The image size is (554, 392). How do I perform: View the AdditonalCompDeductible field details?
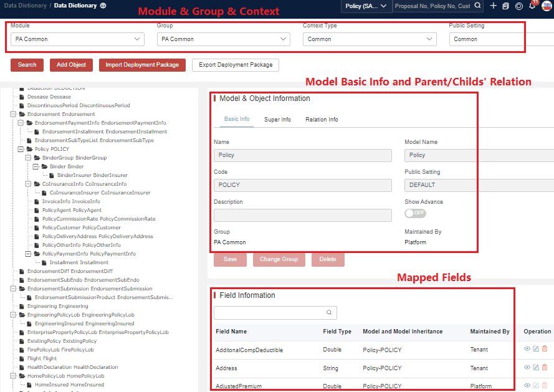click(x=527, y=350)
